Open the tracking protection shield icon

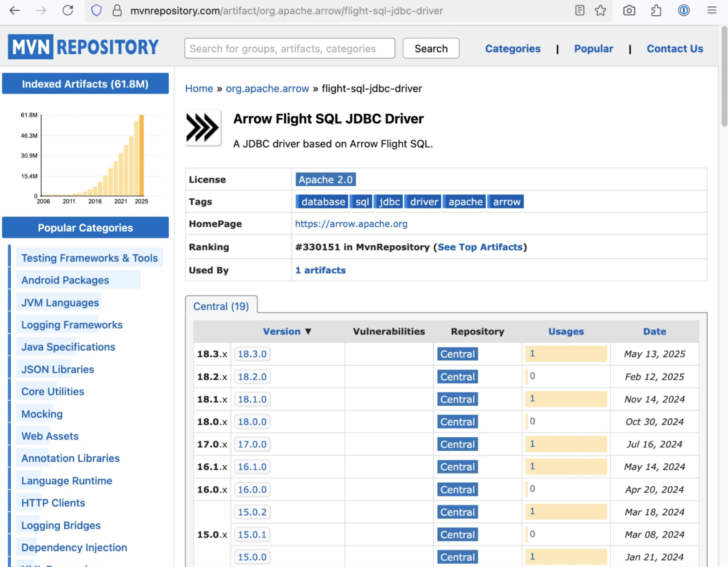pyautogui.click(x=96, y=11)
